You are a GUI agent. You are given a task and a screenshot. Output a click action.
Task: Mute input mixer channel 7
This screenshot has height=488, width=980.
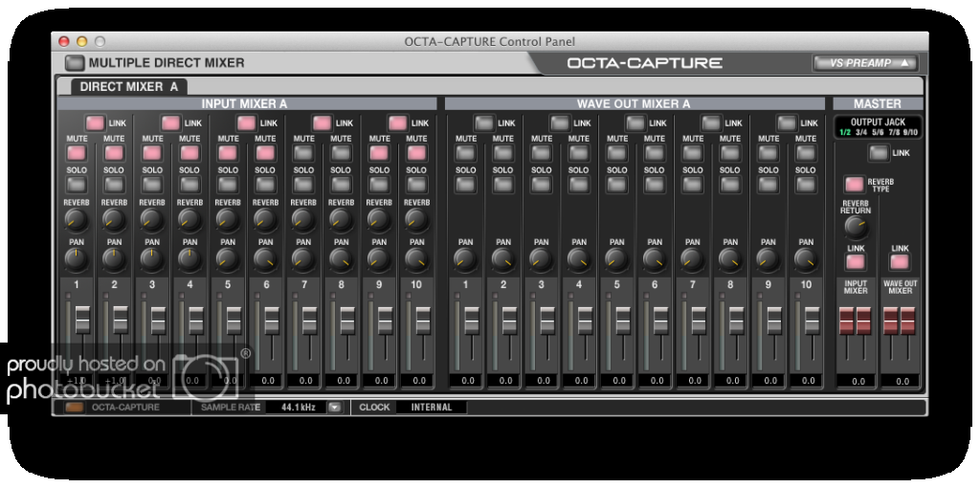click(x=303, y=153)
